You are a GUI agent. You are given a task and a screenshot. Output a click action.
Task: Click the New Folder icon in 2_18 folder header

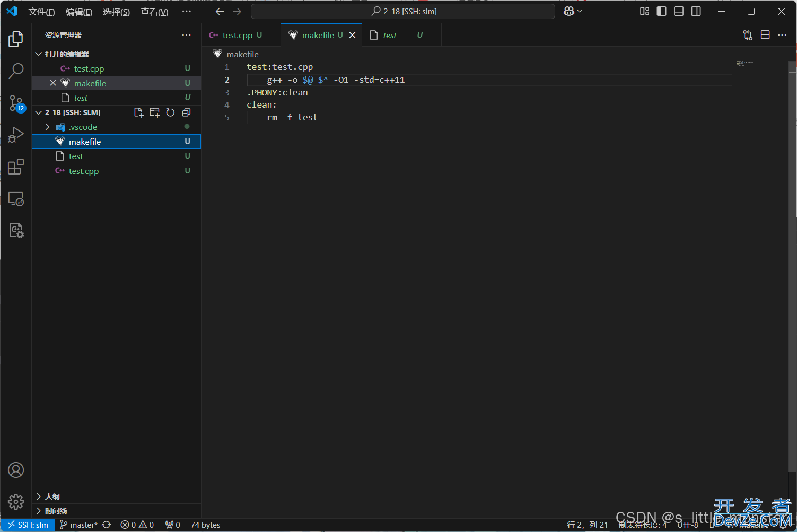[155, 112]
